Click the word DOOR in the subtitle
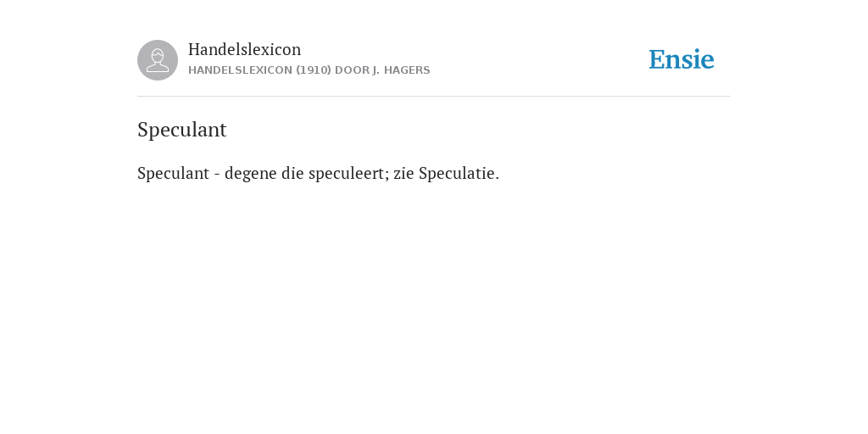868x434 pixels. click(352, 70)
